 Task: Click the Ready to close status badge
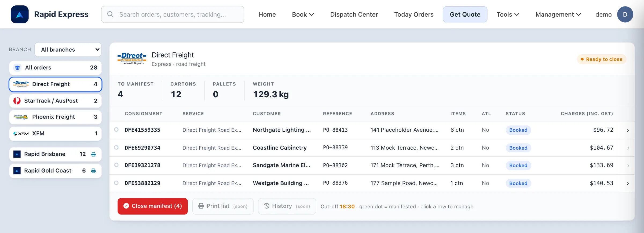point(602,59)
